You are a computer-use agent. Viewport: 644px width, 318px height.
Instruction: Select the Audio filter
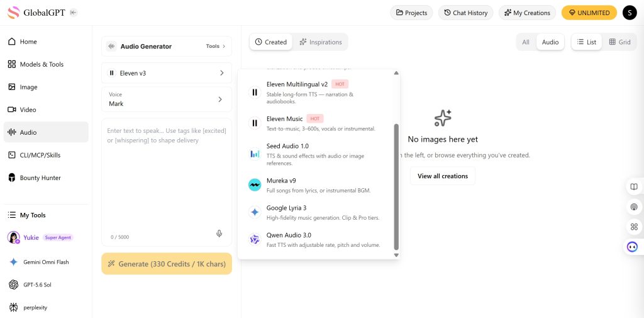550,42
